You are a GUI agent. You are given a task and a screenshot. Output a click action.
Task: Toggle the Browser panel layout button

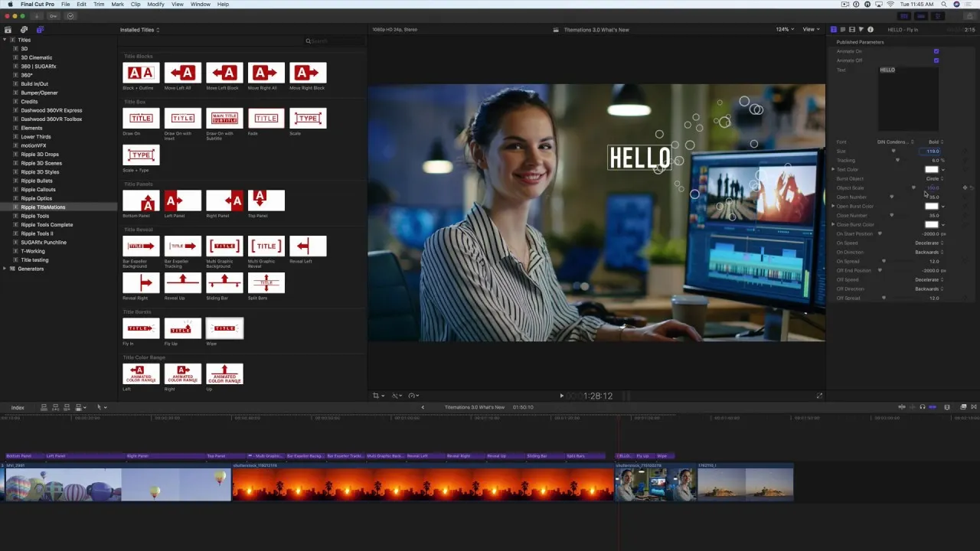[x=904, y=15]
